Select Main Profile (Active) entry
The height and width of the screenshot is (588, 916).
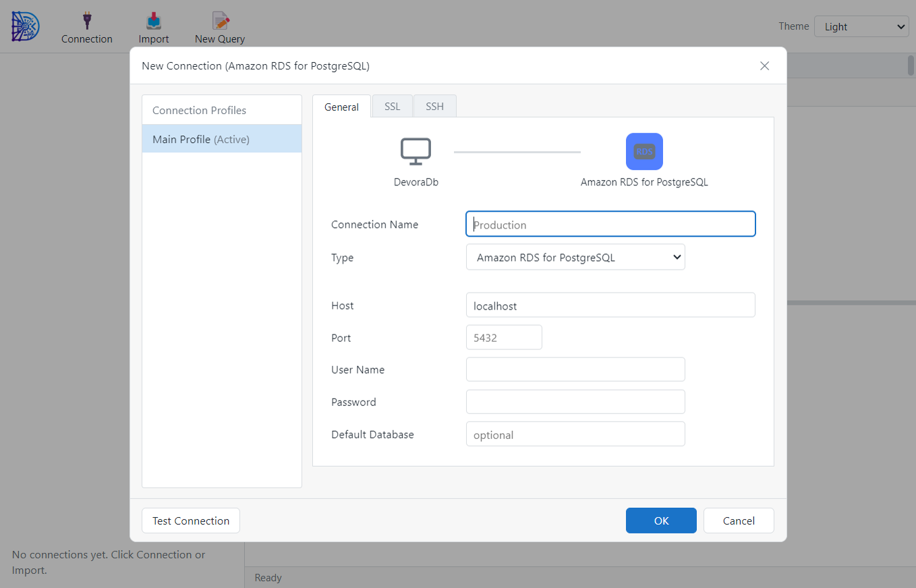tap(222, 139)
